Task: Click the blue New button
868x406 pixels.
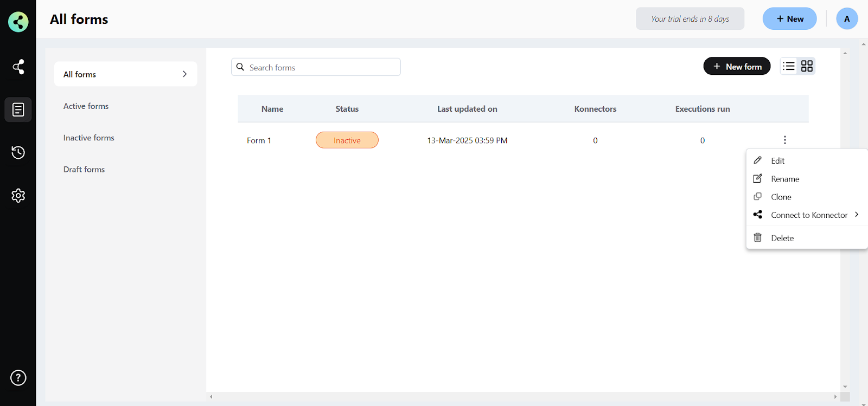Action: click(x=789, y=19)
